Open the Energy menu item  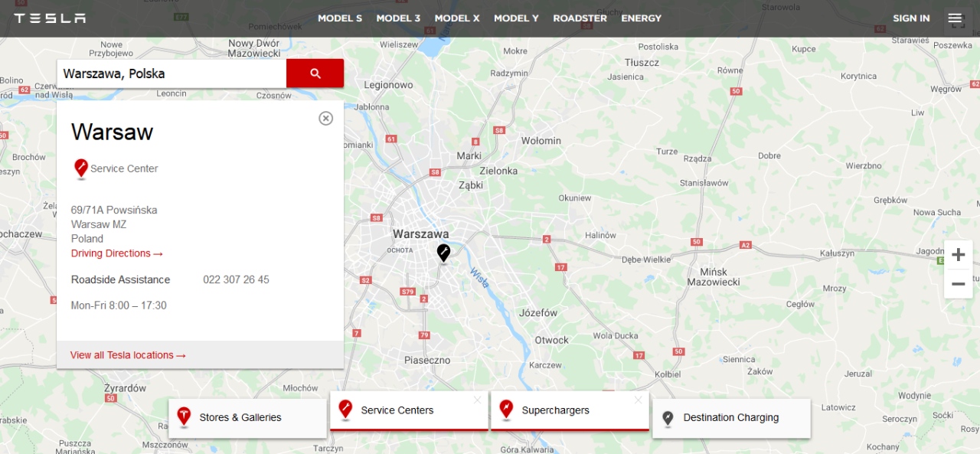641,18
